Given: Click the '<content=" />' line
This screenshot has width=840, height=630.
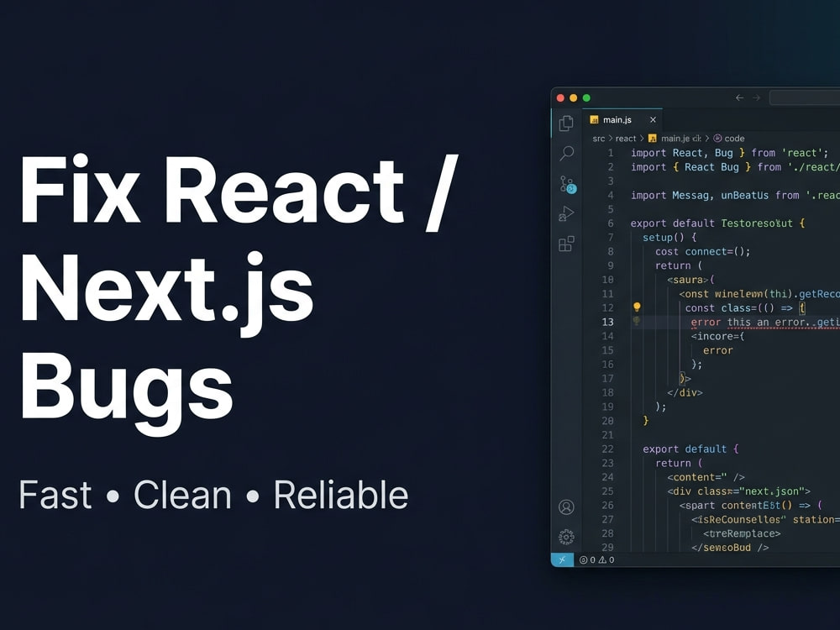Looking at the screenshot, I should pyautogui.click(x=706, y=477).
